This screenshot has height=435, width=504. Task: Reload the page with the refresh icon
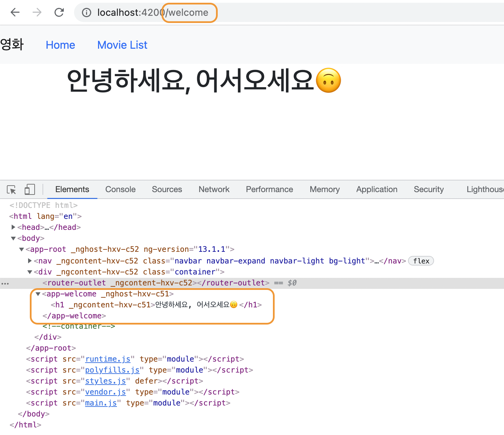coord(59,13)
